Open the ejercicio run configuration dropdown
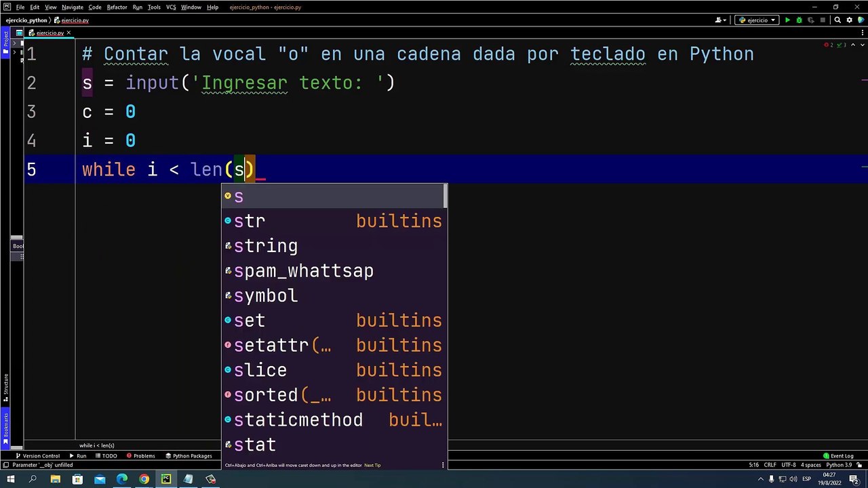 point(757,20)
